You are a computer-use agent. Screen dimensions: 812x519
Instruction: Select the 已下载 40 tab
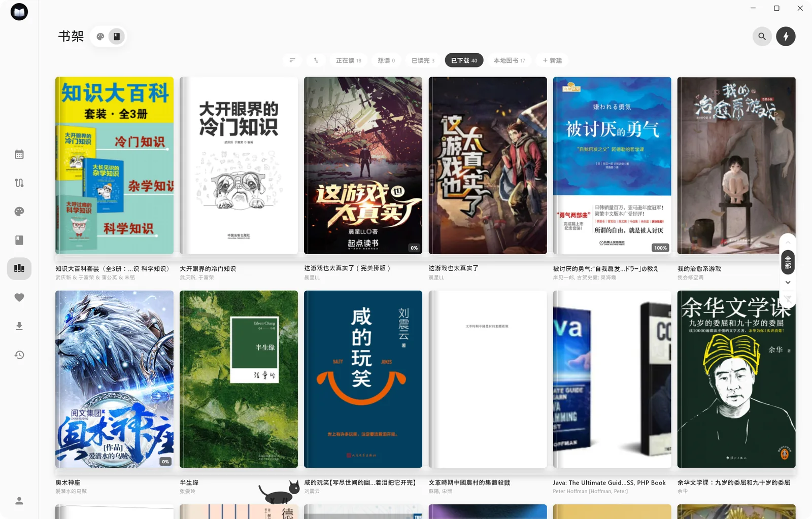pos(464,60)
